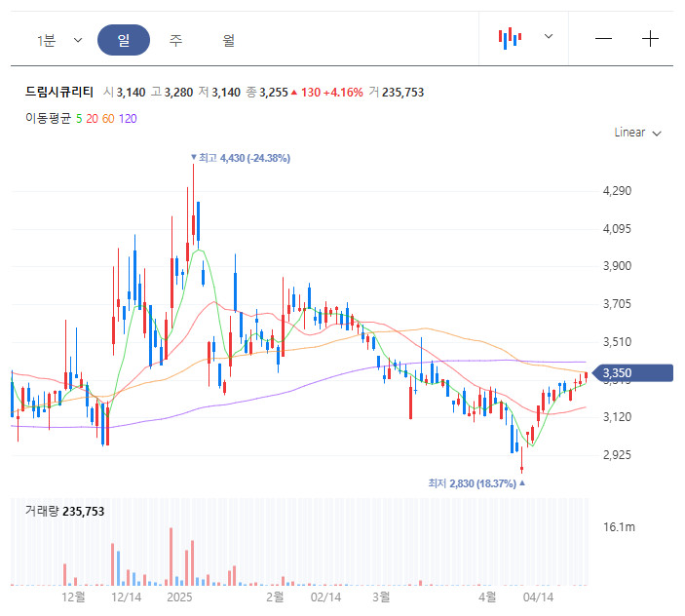Image resolution: width=685 pixels, height=616 pixels.
Task: Click the tallest red volume bar near 2025
Action: point(171,557)
